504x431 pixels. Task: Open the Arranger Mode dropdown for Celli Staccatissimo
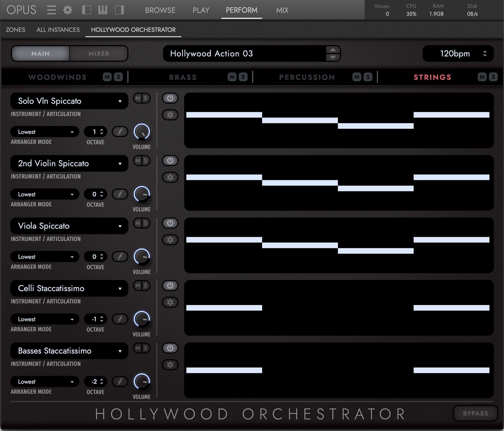pyautogui.click(x=45, y=319)
